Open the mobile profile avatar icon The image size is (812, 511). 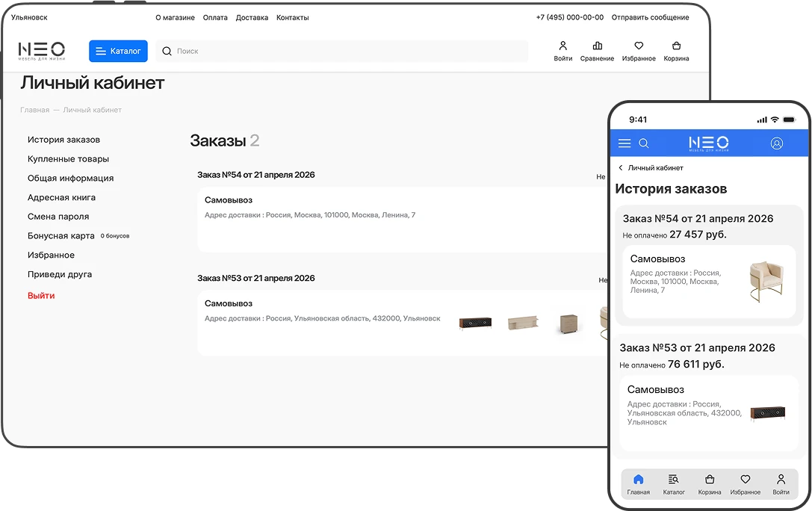click(777, 143)
